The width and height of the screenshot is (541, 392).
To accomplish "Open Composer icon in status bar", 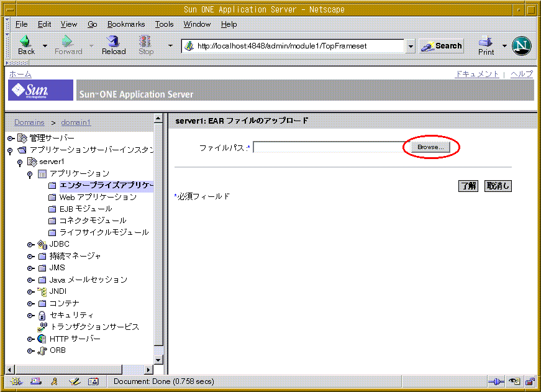I will [74, 381].
